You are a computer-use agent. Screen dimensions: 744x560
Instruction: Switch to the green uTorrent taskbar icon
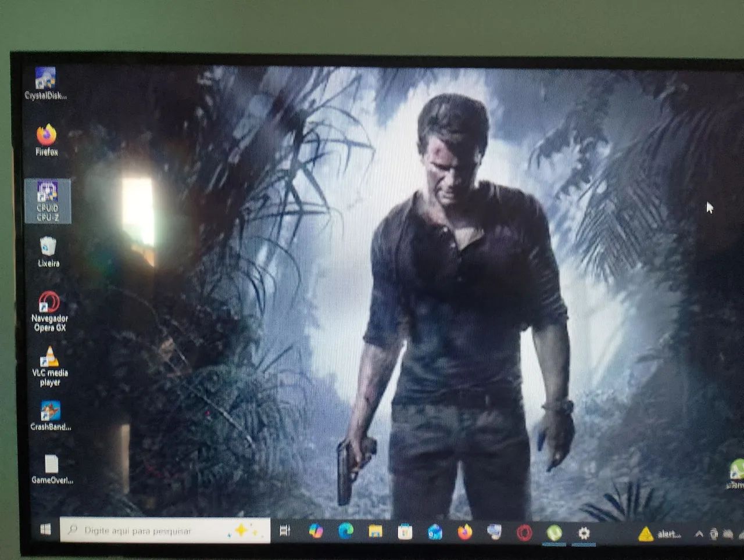coord(555,533)
